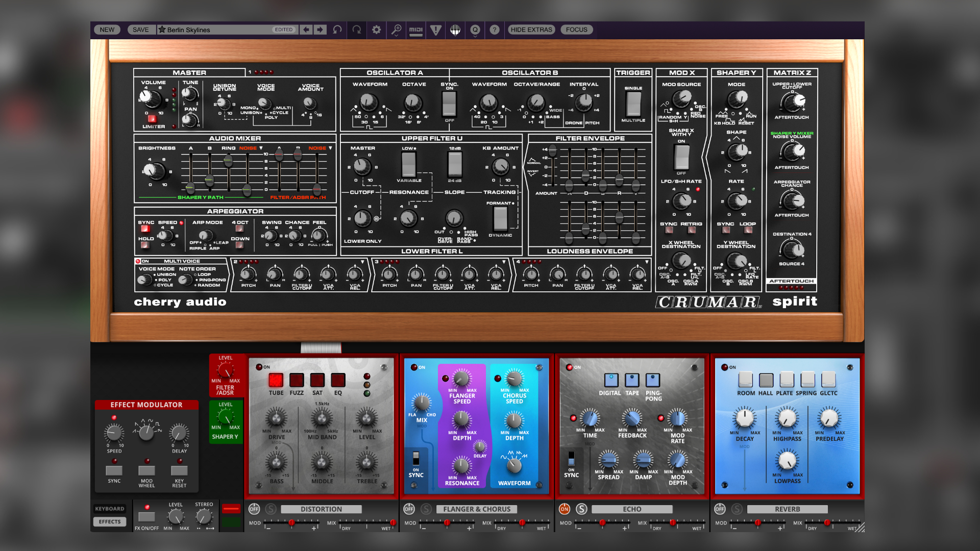Open the DISTORTION effect selector
Image resolution: width=980 pixels, height=551 pixels.
(x=321, y=509)
